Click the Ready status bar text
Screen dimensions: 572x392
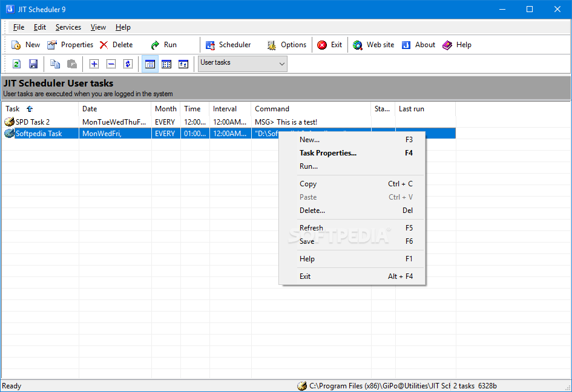click(x=12, y=386)
